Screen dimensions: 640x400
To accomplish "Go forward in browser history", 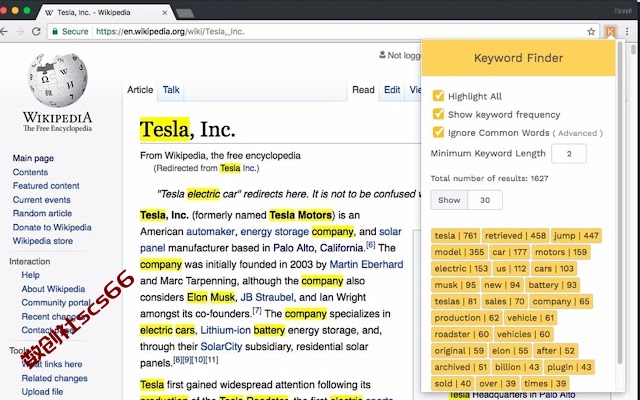I will (20, 31).
